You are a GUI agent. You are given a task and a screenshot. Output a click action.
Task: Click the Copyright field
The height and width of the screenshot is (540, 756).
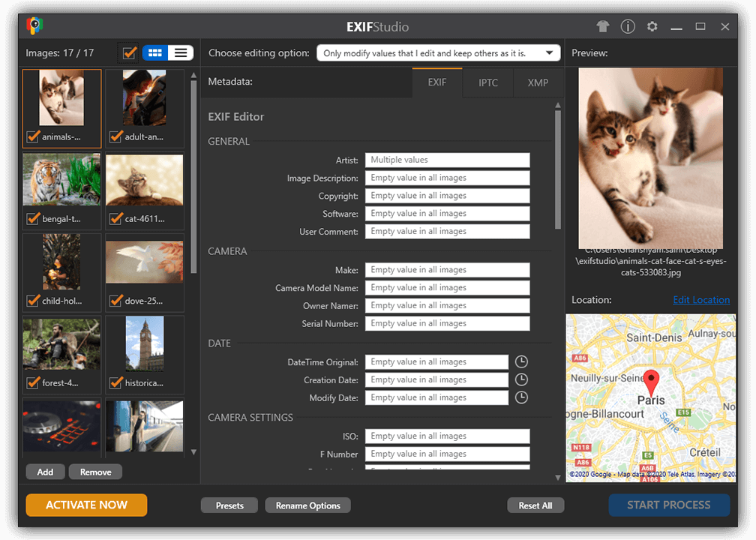point(448,196)
